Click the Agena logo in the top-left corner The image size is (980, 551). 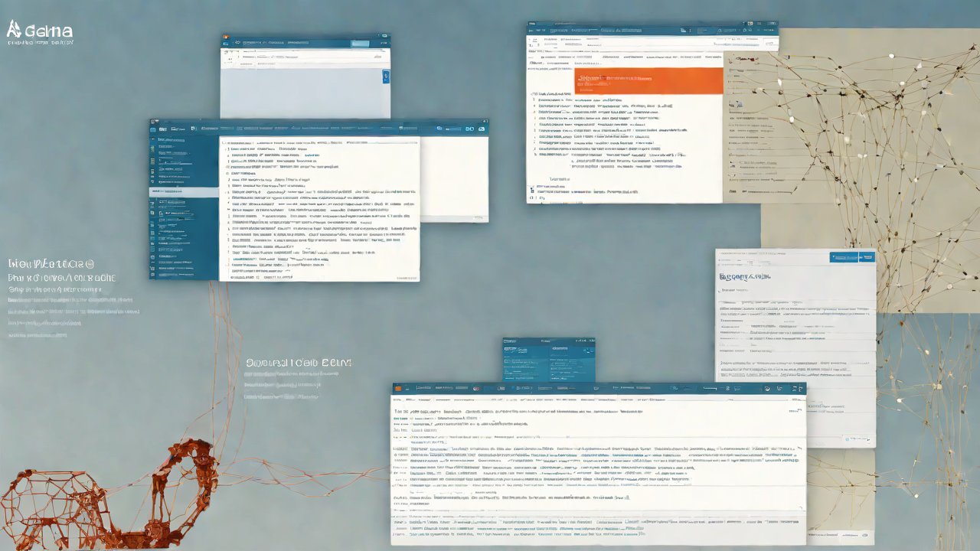pos(39,31)
